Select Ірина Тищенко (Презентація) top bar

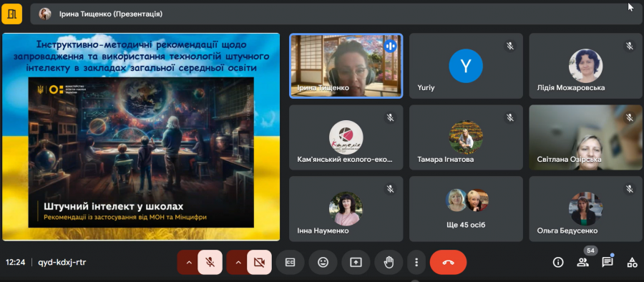pyautogui.click(x=335, y=14)
